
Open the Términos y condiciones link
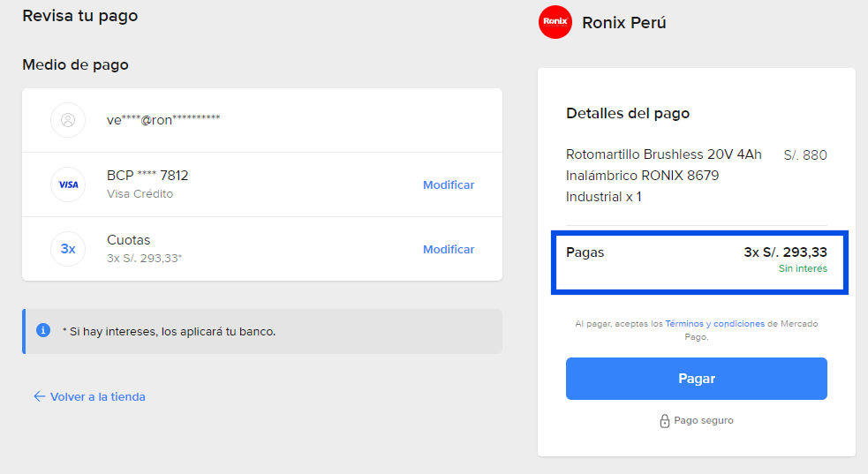coord(714,324)
